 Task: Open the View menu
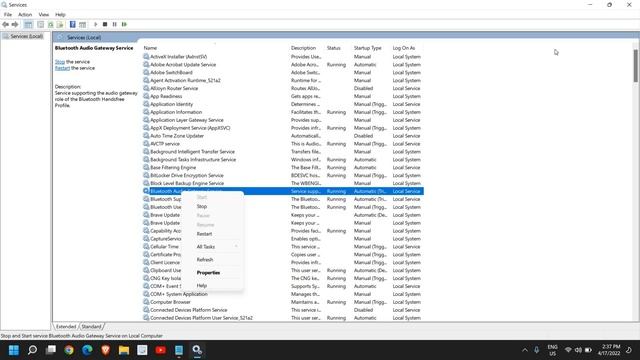(x=44, y=15)
